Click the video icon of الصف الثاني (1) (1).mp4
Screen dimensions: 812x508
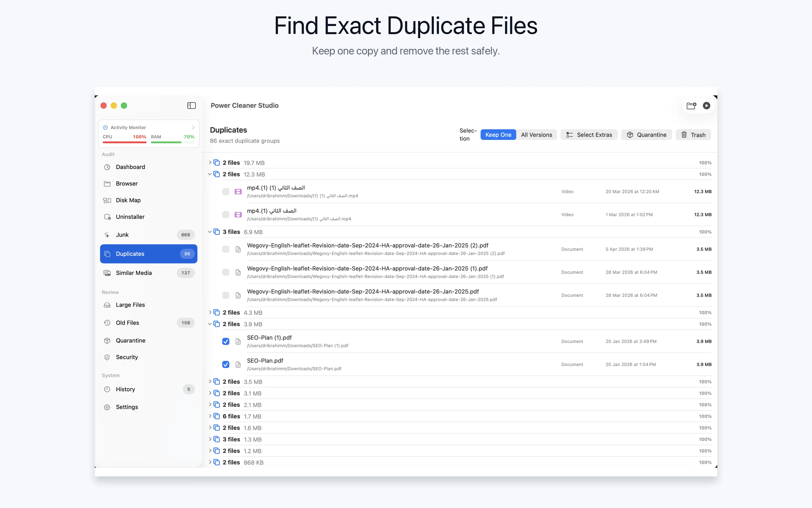pos(238,192)
